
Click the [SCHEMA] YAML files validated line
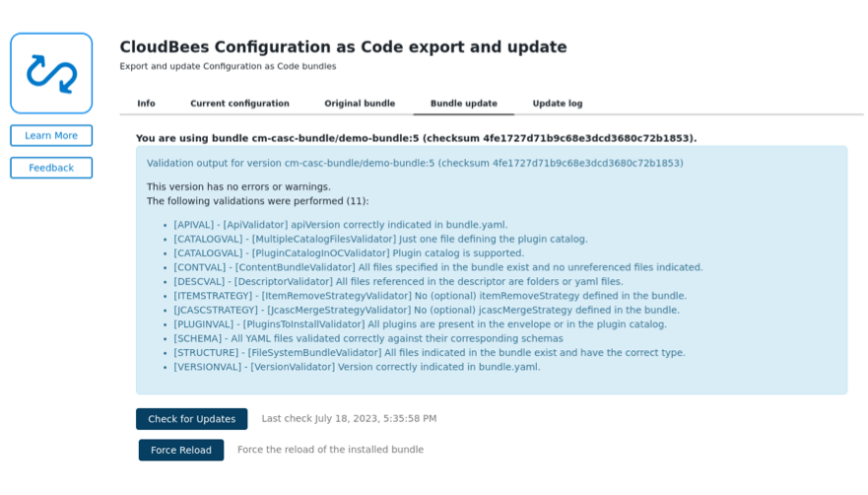(368, 338)
